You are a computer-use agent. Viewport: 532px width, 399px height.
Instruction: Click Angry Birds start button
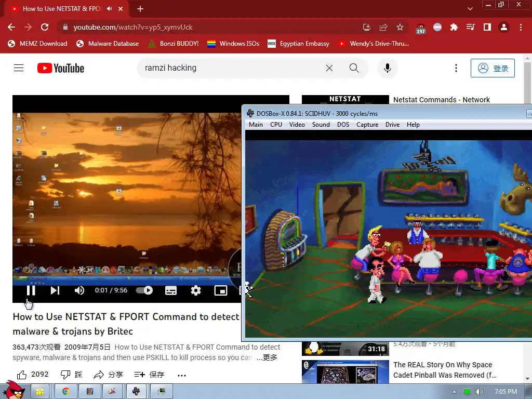(14, 390)
